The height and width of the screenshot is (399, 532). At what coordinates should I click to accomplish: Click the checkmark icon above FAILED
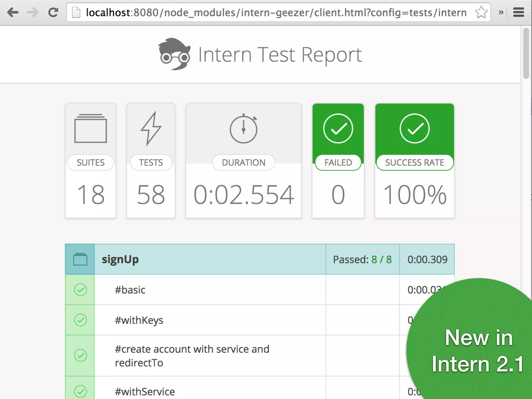click(338, 128)
